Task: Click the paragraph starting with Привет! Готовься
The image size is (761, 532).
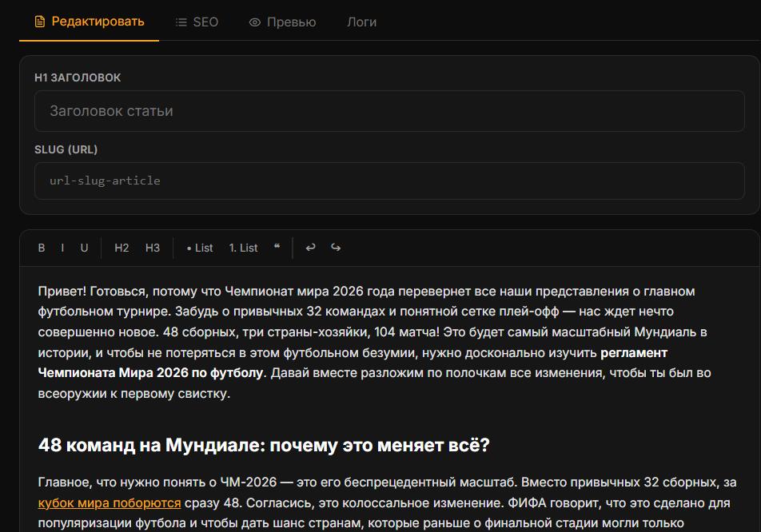Action: (x=374, y=343)
